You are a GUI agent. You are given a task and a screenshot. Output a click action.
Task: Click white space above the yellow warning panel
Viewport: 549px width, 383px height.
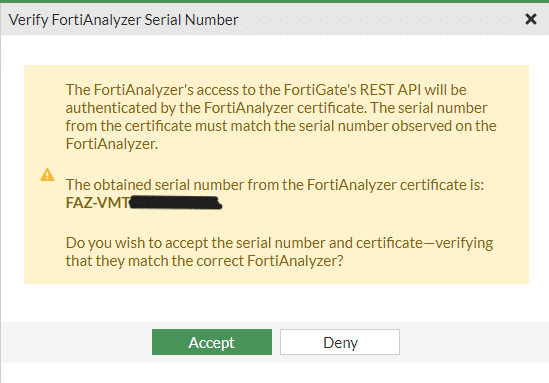(276, 50)
